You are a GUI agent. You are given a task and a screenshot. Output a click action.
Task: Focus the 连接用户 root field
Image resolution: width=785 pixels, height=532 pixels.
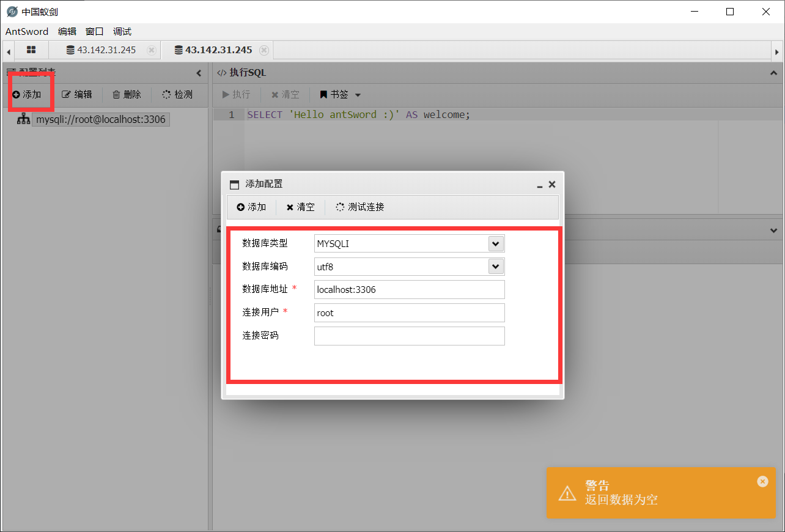click(x=410, y=312)
